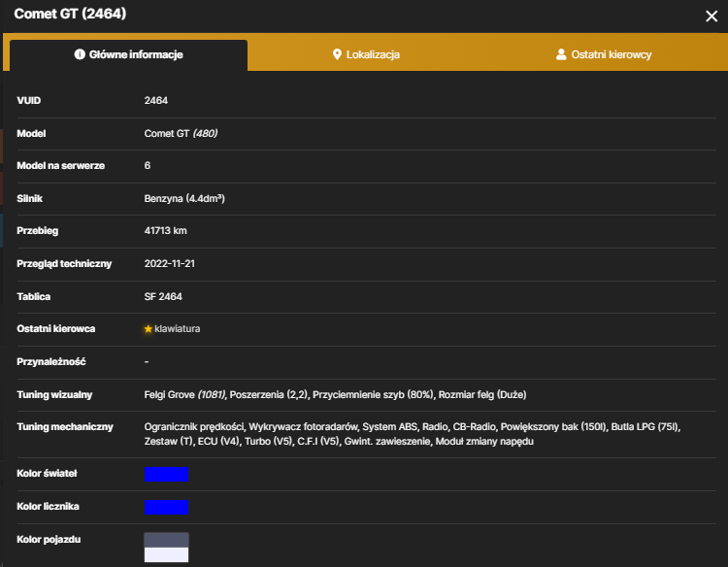This screenshot has height=567, width=728.
Task: Close the Comet GT details window
Action: pos(711,17)
